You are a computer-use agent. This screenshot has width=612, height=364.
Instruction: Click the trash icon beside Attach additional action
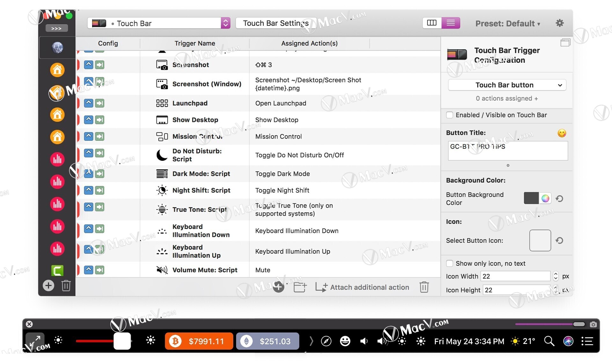424,287
